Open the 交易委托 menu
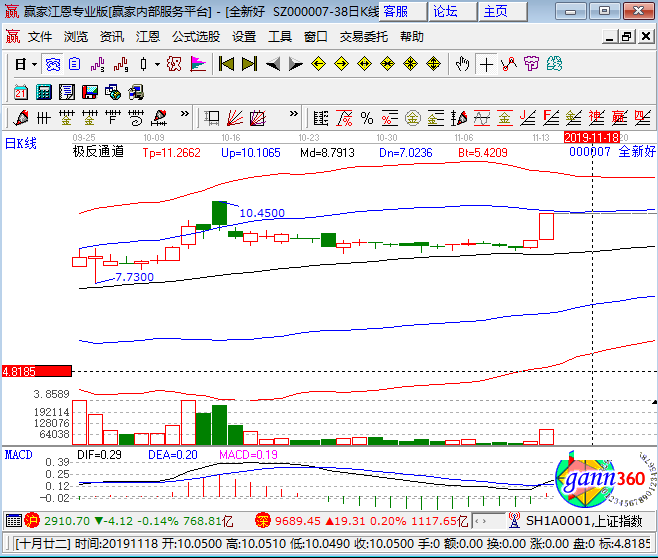The image size is (658, 558). [364, 37]
